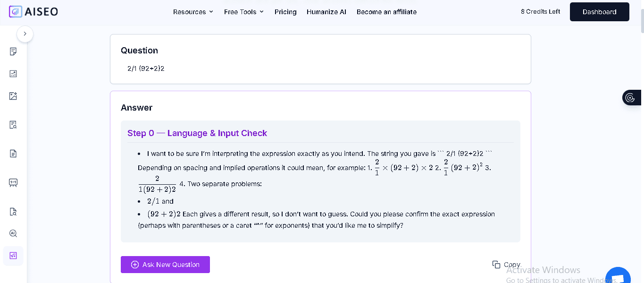The image size is (644, 283).
Task: Click the highlighted math solver icon
Action: click(13, 256)
